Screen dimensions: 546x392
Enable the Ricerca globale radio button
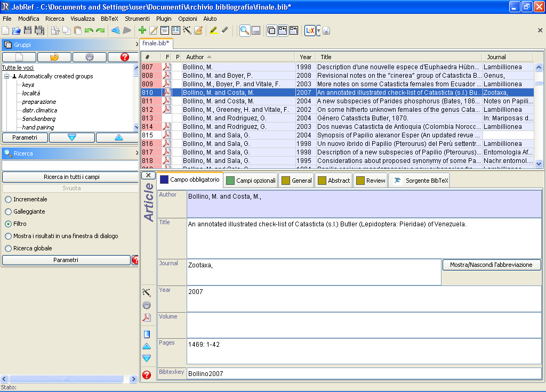9,248
